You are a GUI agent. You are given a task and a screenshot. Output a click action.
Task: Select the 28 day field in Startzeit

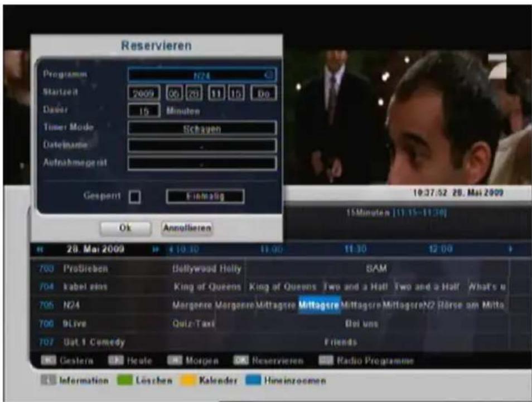pos(194,93)
